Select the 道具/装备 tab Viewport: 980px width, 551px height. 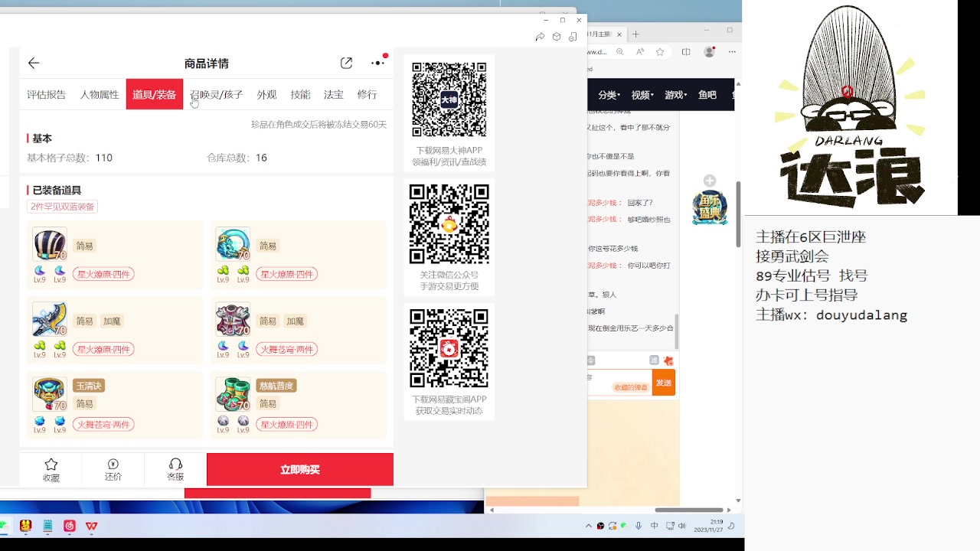154,95
